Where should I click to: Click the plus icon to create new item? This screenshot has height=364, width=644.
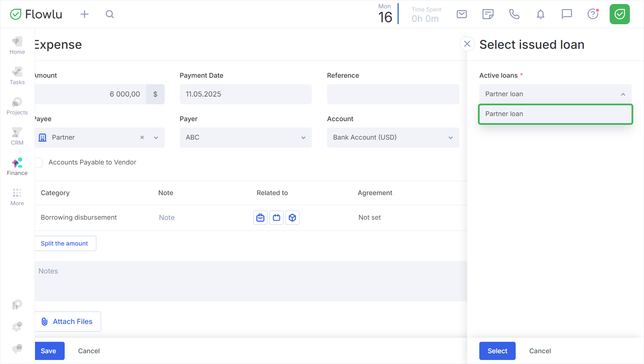click(85, 14)
